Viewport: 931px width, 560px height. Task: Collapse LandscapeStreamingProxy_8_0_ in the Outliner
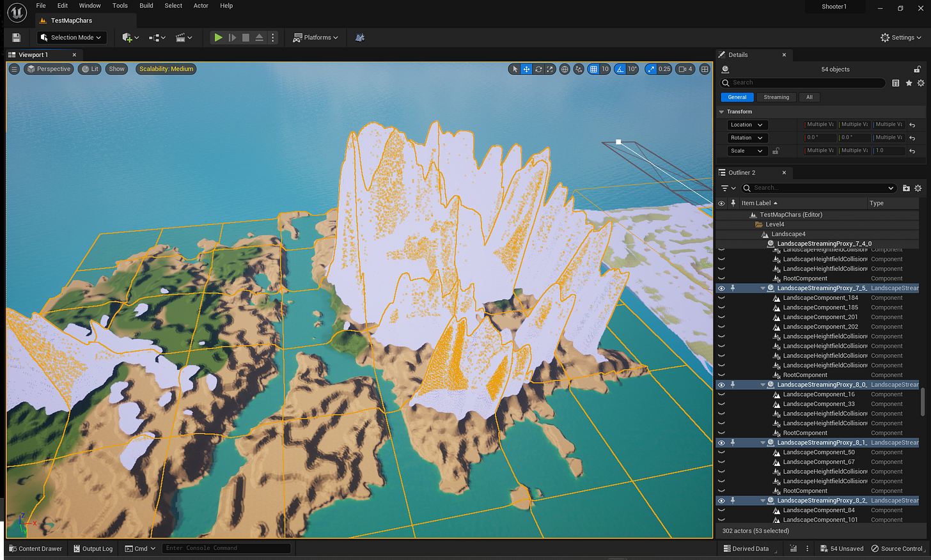coord(762,384)
